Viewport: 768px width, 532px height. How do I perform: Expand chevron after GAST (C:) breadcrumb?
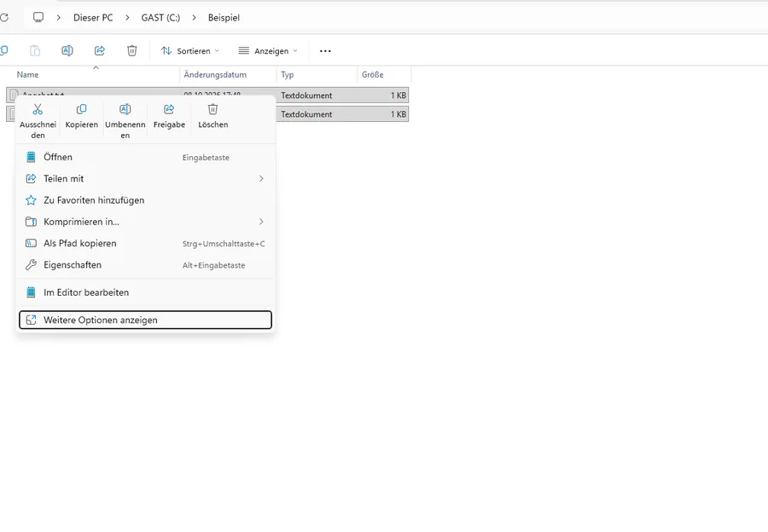tap(194, 18)
